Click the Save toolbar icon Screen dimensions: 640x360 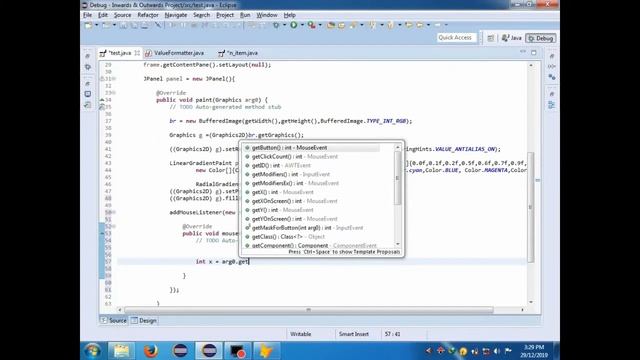click(123, 25)
